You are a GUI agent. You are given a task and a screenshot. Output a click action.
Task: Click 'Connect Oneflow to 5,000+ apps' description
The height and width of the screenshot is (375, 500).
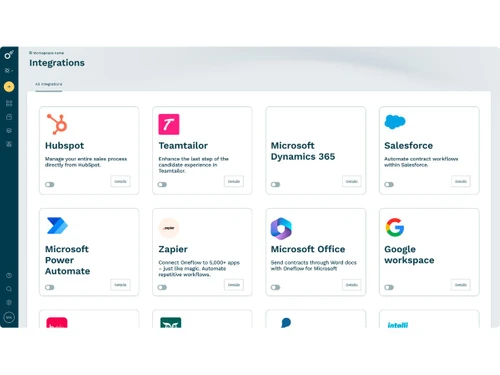coord(199,268)
